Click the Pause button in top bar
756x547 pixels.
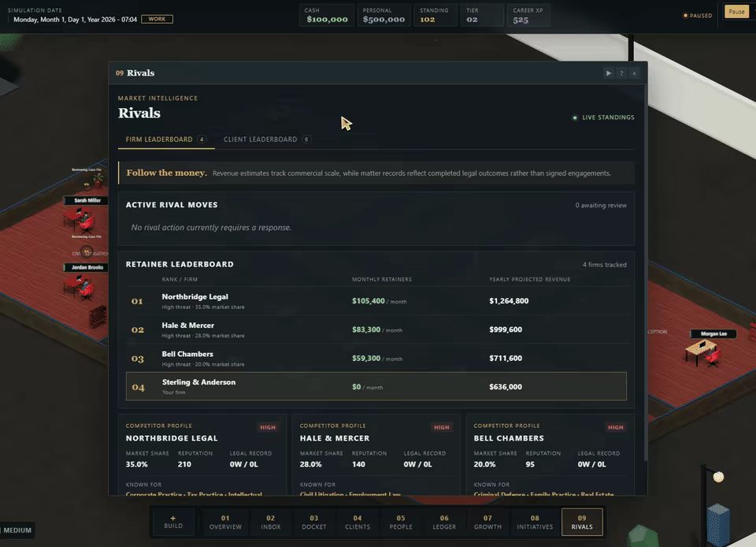736,12
